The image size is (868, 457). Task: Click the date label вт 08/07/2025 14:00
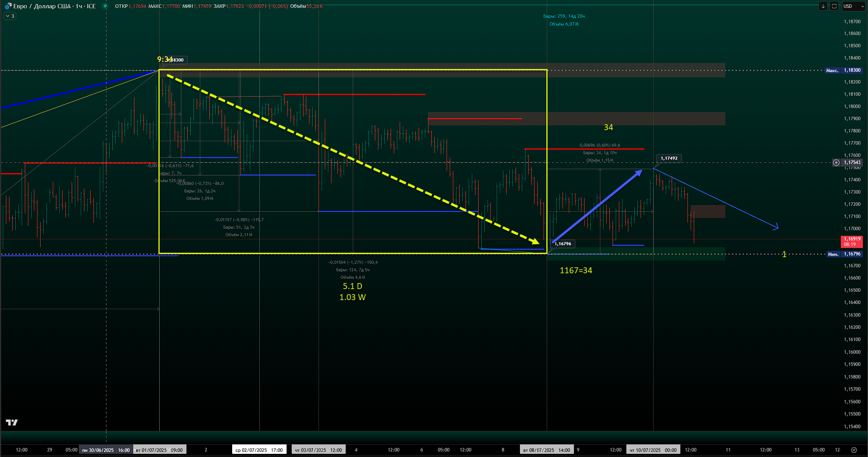[547, 450]
